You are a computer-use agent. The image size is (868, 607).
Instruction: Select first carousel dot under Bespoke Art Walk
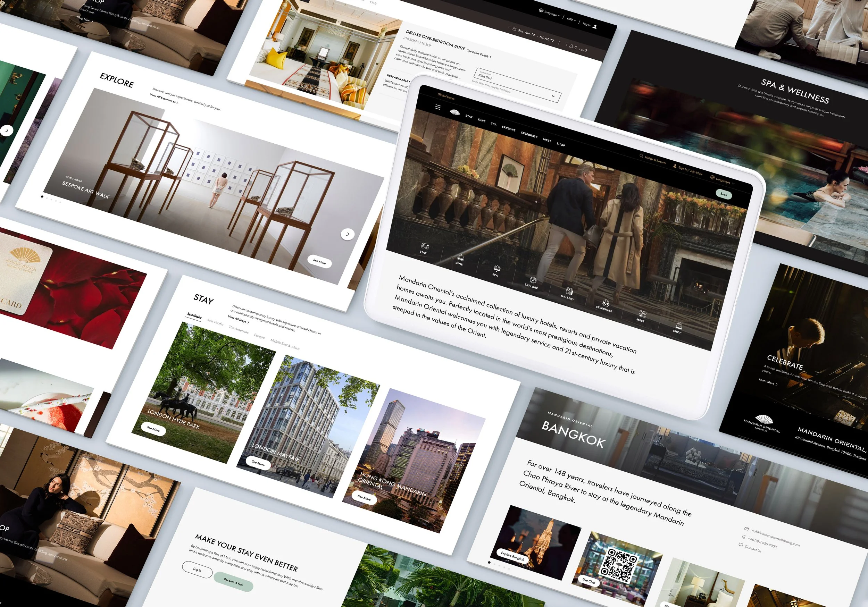(x=42, y=196)
